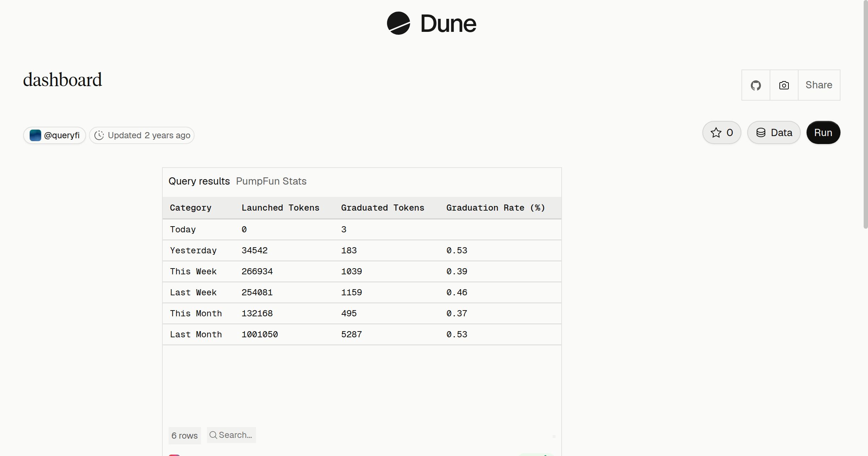Select the Yesterday row label

click(x=193, y=250)
